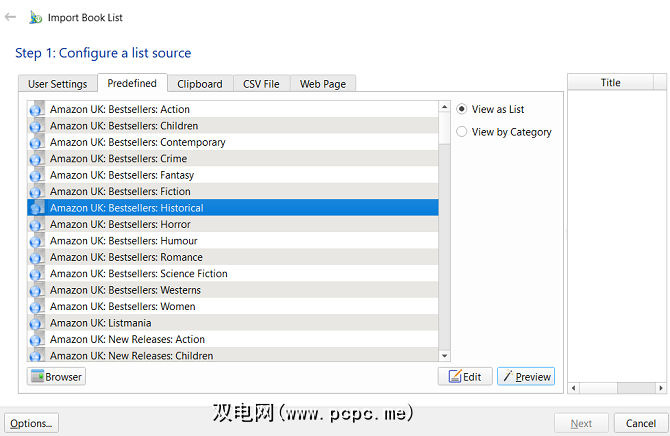Click globe icon beside Bestsellers: Crime

tap(36, 159)
